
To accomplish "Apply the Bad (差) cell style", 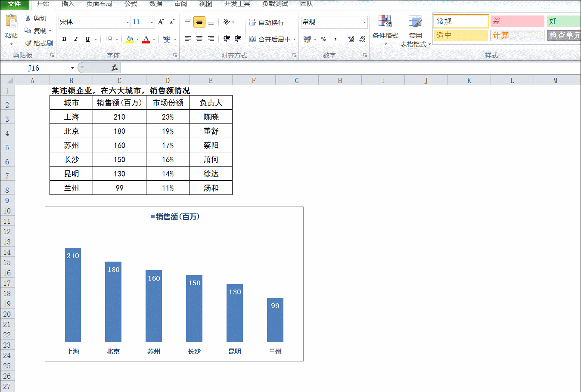I will tap(517, 21).
